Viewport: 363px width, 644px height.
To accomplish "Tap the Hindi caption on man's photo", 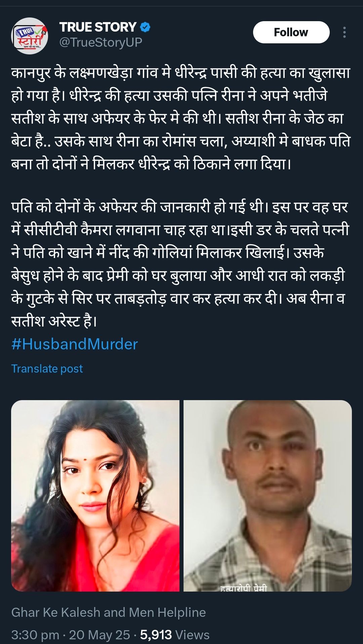I will (x=244, y=588).
